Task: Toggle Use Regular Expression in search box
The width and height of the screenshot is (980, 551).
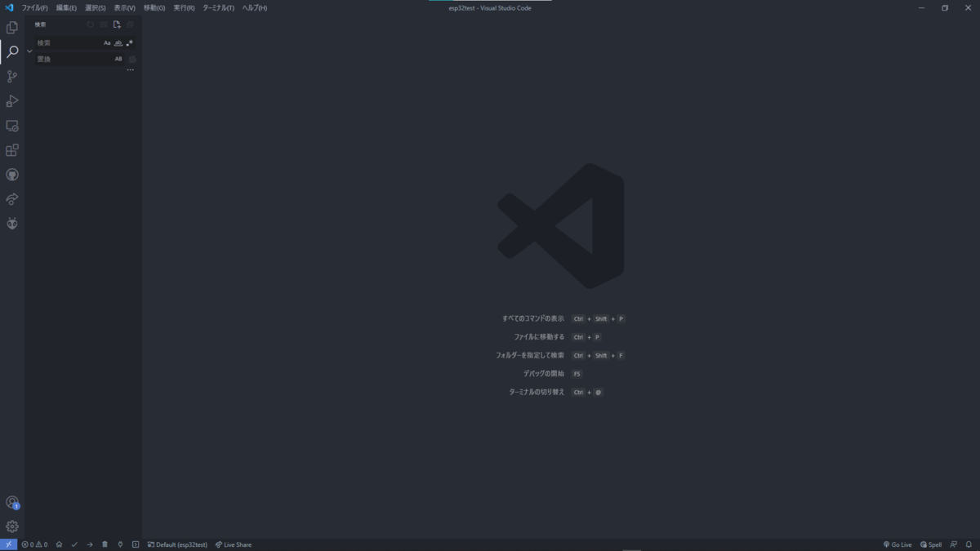Action: 129,42
